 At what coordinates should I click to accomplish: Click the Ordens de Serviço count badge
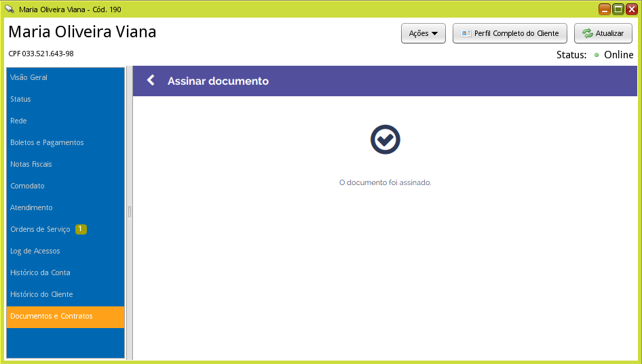[x=81, y=229]
